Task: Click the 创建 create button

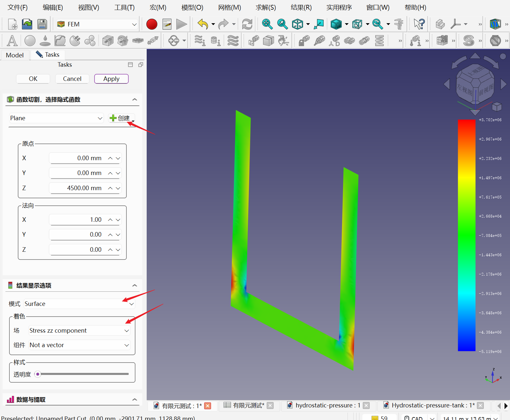Action: coord(121,118)
